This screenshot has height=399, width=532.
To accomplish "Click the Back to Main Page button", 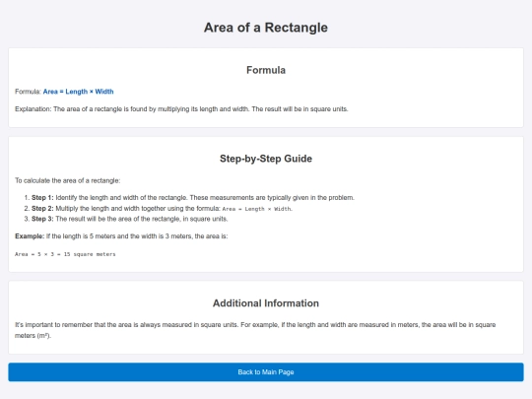I will coord(266,371).
